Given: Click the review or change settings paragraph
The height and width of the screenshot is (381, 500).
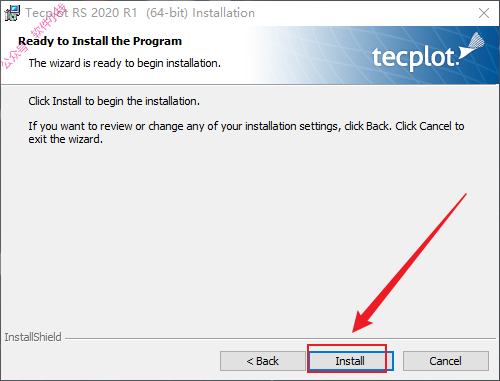Looking at the screenshot, I should pyautogui.click(x=246, y=133).
